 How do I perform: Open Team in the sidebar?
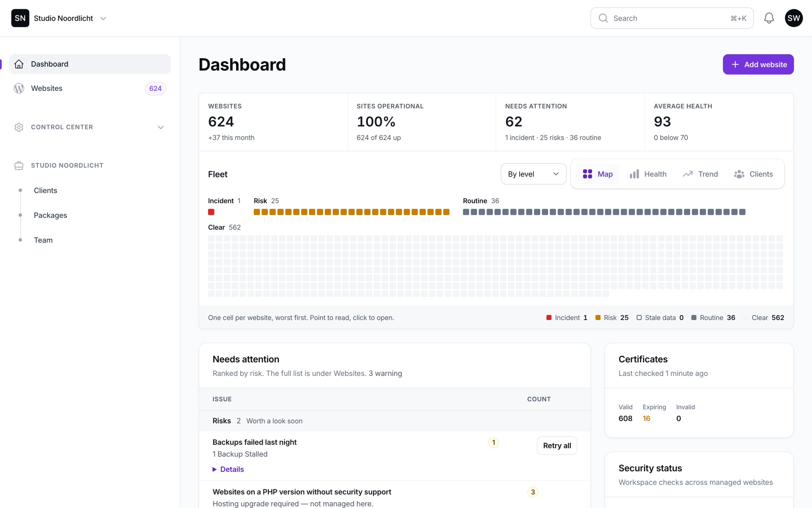point(43,240)
